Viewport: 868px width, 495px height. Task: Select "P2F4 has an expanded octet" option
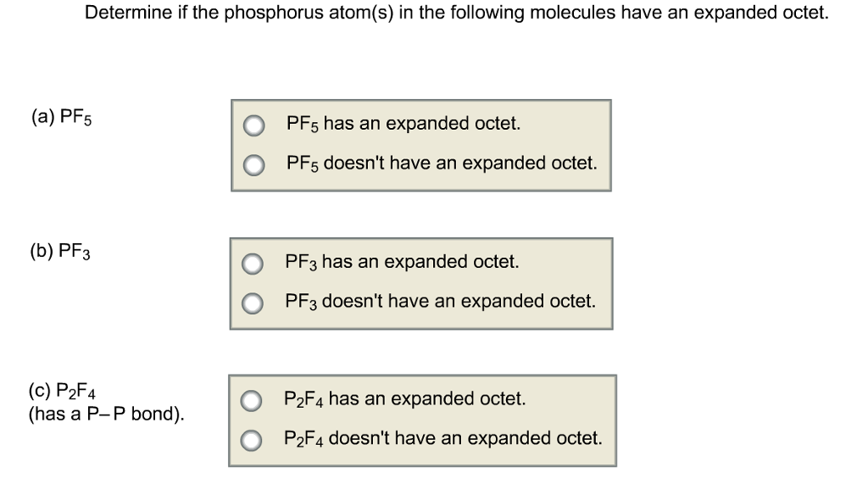pyautogui.click(x=252, y=400)
